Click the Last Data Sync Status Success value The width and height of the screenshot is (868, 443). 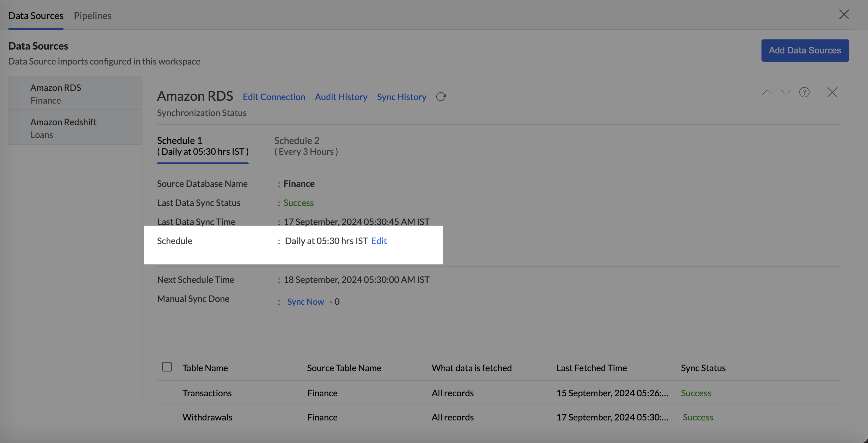298,202
